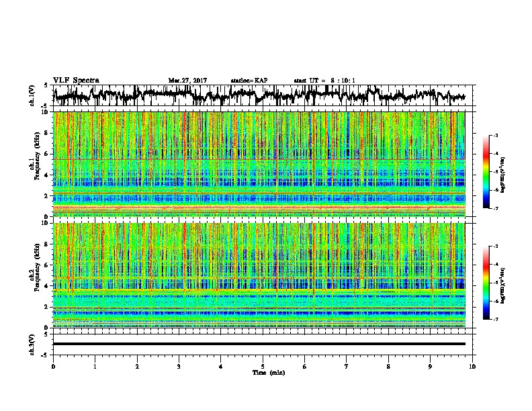Click the Time (min) axis label

pos(269,373)
